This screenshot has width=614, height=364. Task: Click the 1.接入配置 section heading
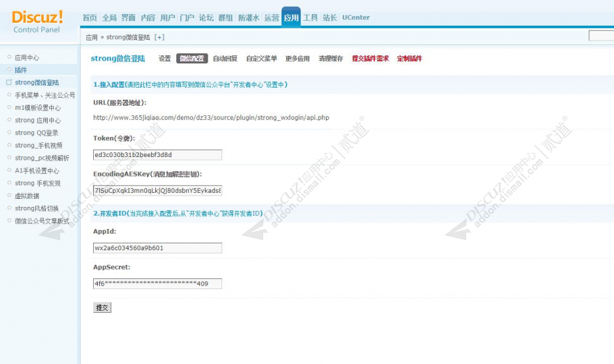click(x=190, y=84)
